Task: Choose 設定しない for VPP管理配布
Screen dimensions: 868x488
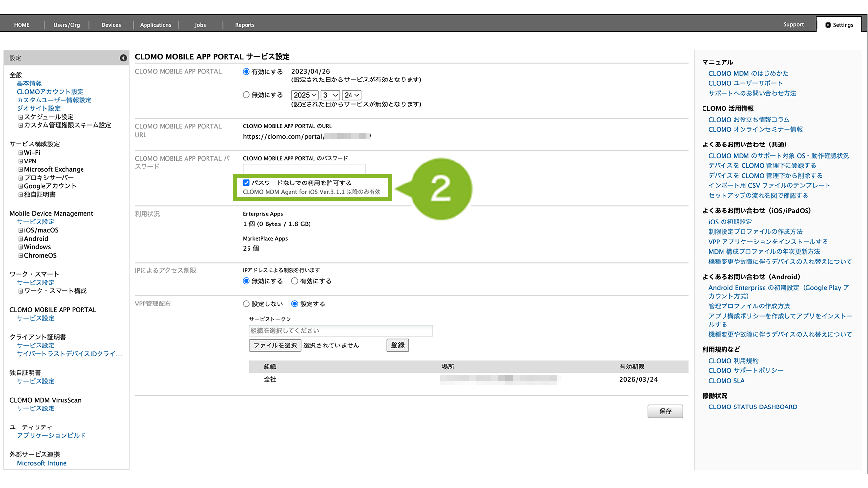Action: (247, 304)
